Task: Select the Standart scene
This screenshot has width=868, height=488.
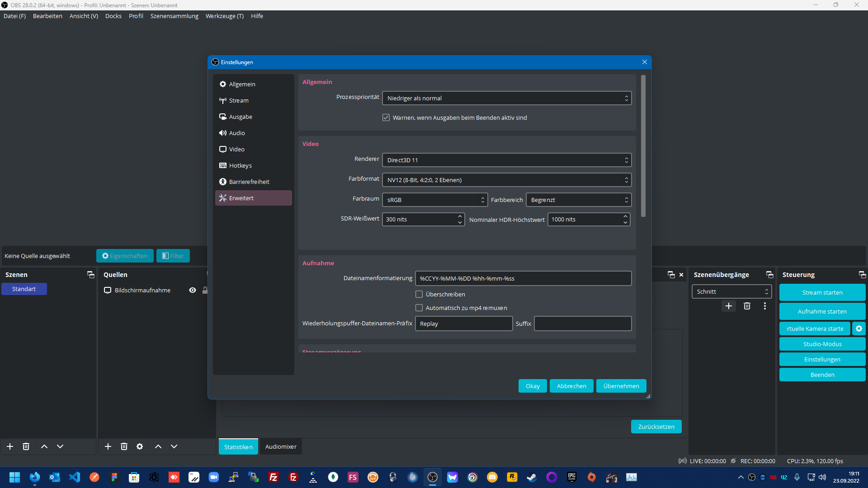Action: pyautogui.click(x=24, y=289)
